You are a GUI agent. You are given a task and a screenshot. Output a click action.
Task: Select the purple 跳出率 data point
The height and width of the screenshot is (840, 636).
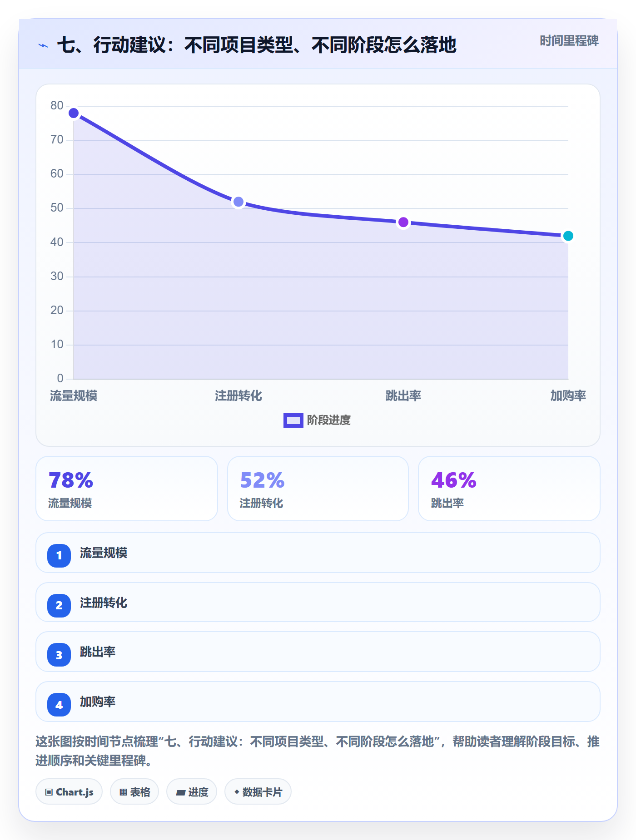pos(403,222)
